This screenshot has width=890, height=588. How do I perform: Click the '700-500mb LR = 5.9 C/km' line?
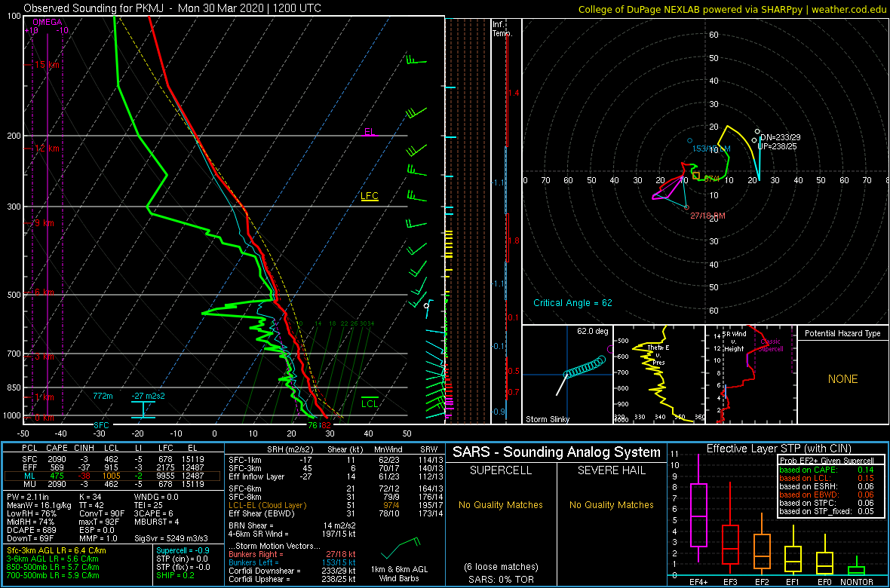point(53,576)
